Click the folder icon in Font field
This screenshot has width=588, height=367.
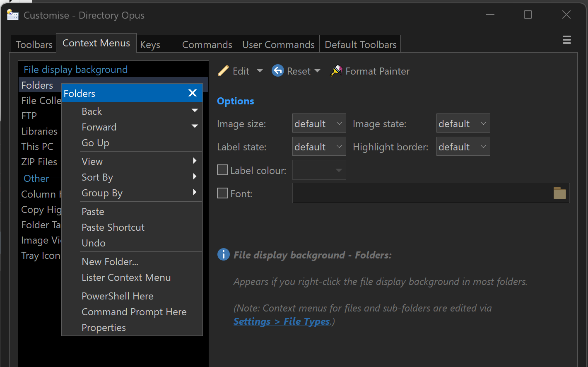[559, 193]
